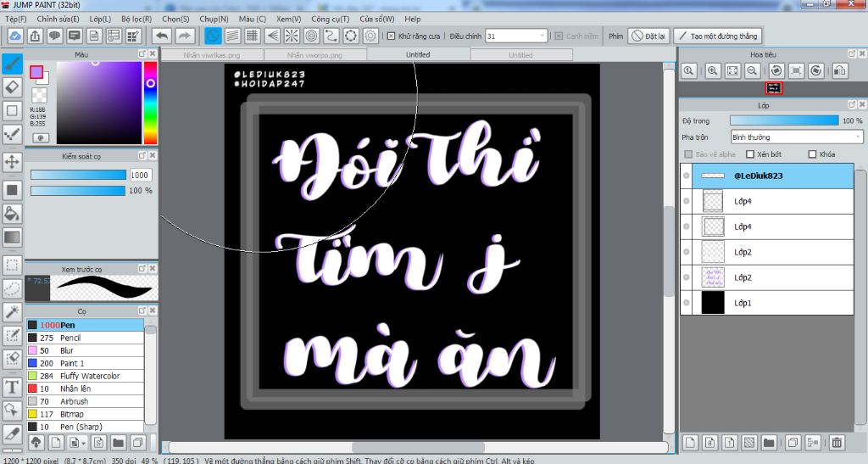
Task: Click the cloud save icon
Action: 15,36
